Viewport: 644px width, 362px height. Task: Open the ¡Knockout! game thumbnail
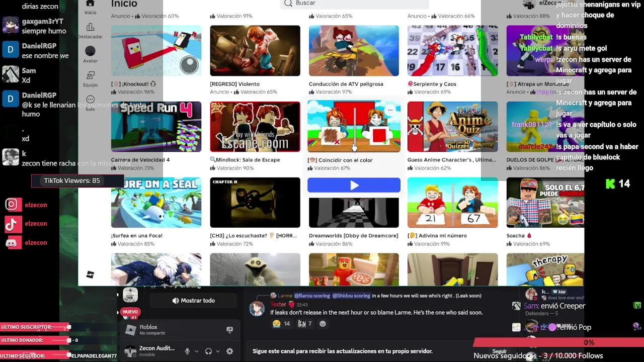click(156, 51)
